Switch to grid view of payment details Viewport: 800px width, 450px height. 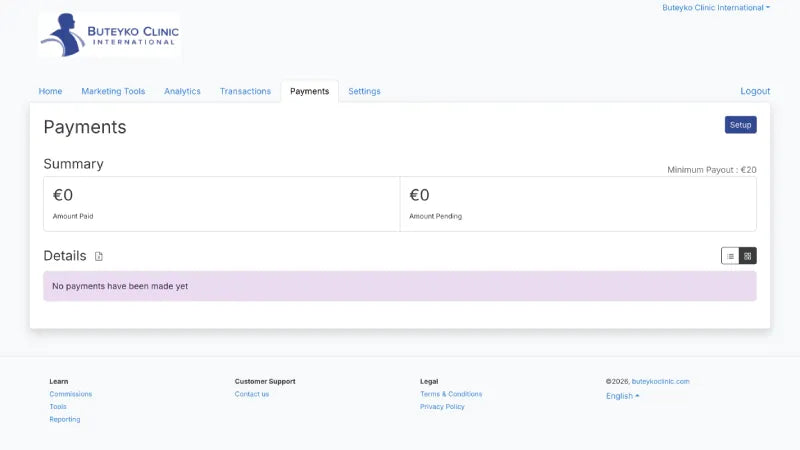coord(747,256)
